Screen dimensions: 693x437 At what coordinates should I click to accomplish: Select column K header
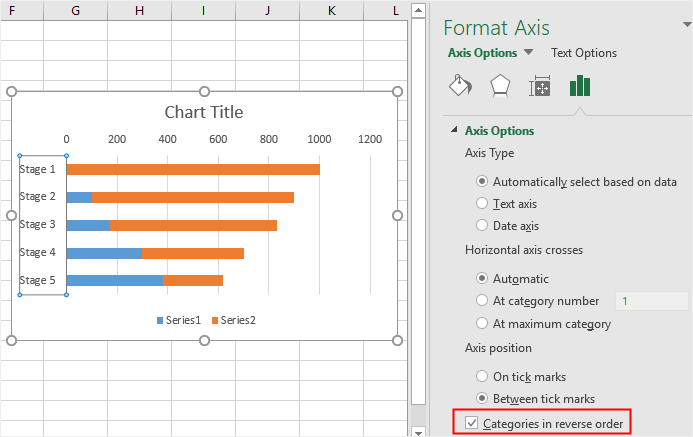[331, 10]
